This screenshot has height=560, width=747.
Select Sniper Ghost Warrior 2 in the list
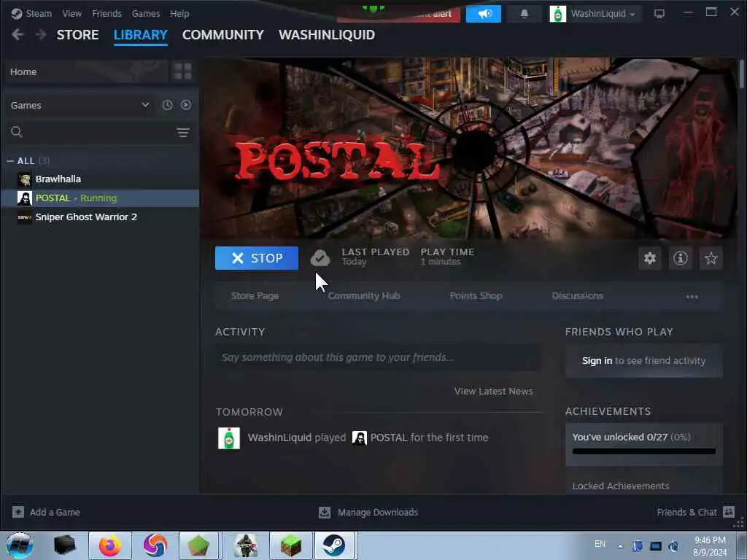point(100,217)
